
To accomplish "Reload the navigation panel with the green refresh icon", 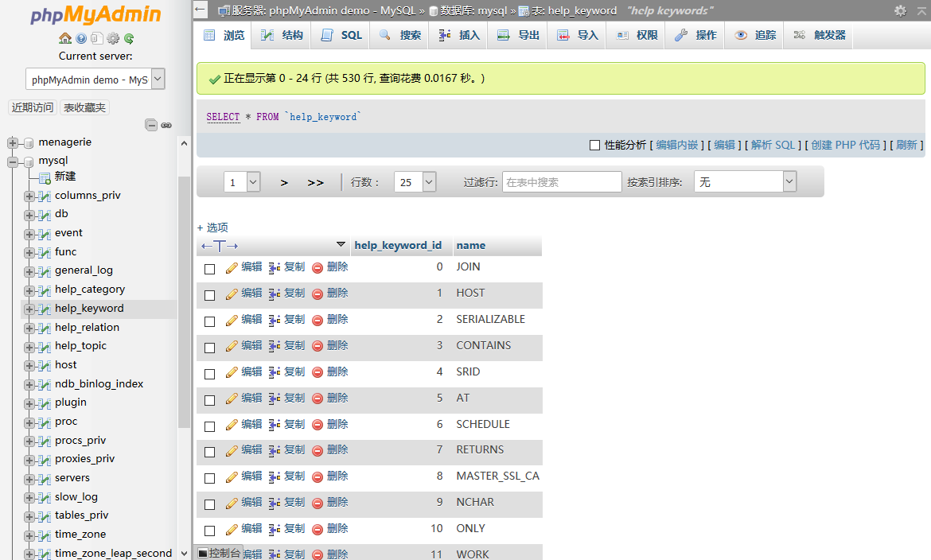I will tap(129, 38).
